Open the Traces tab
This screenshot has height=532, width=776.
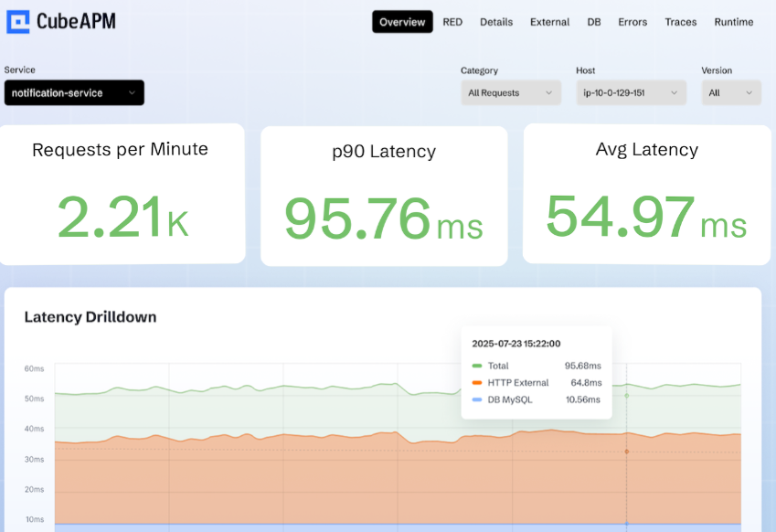[680, 22]
